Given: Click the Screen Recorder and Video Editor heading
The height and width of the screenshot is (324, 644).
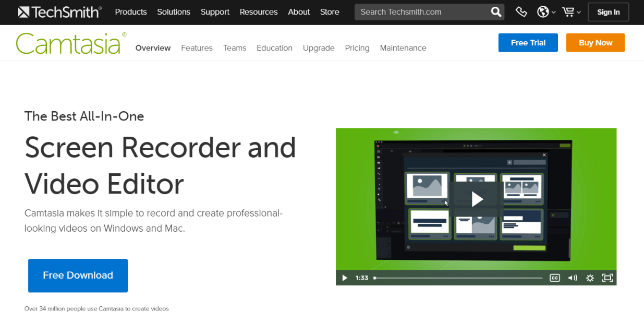Looking at the screenshot, I should pos(160,165).
